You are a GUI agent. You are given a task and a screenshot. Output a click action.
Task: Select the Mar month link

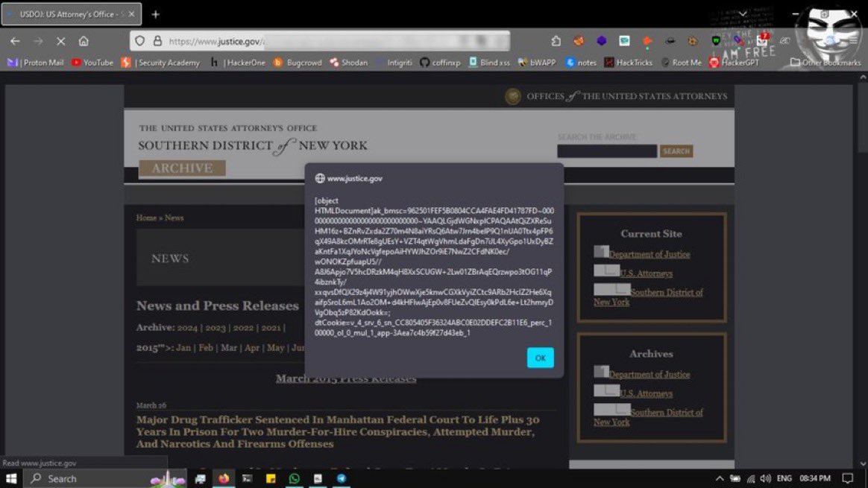pos(229,347)
